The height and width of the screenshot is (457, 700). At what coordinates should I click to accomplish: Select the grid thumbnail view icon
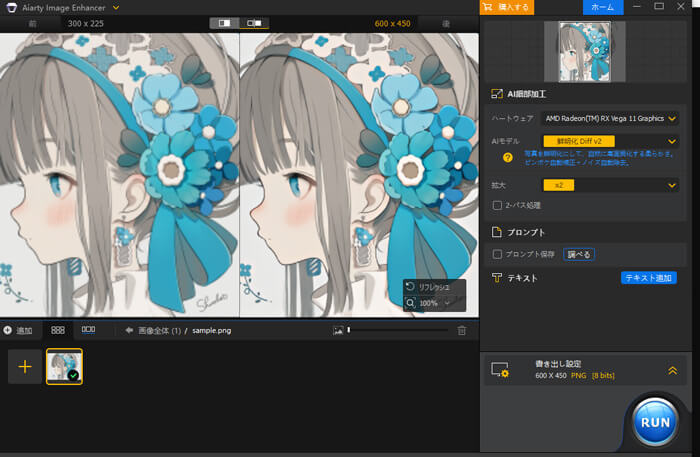58,330
